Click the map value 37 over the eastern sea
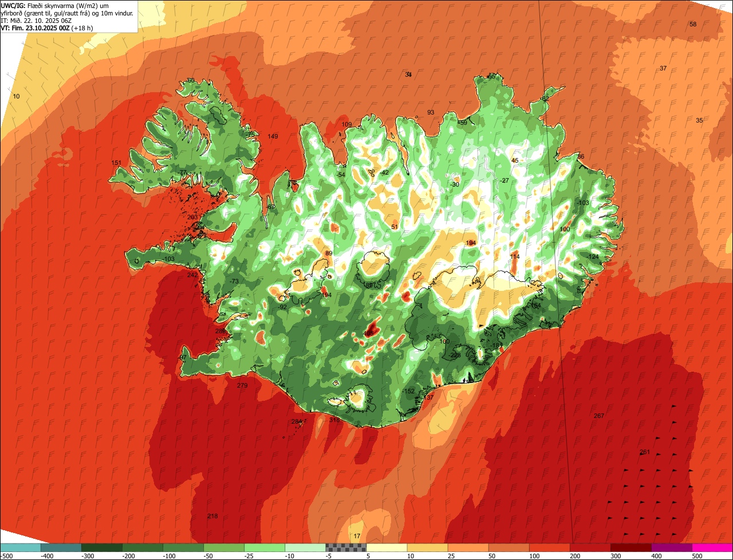733x560 pixels. (x=663, y=68)
